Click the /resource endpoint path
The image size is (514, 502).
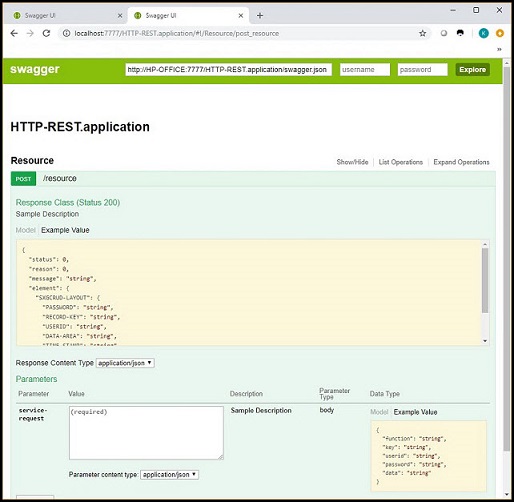point(60,179)
